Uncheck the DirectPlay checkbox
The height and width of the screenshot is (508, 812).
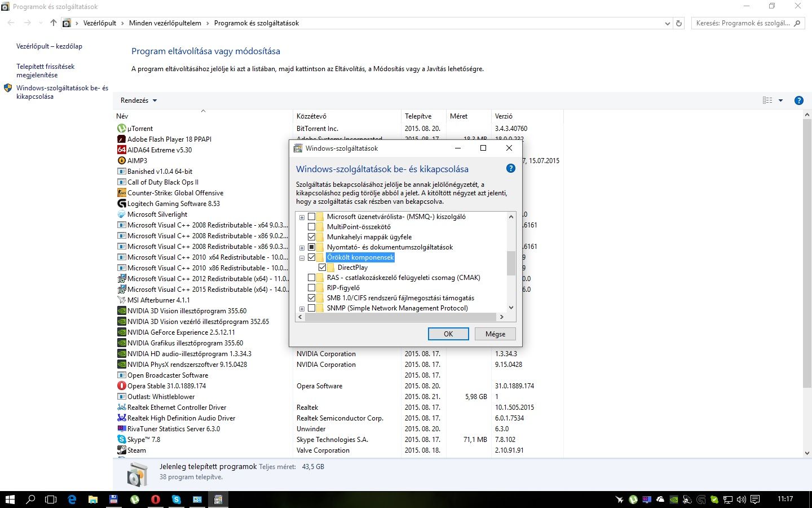coord(322,268)
